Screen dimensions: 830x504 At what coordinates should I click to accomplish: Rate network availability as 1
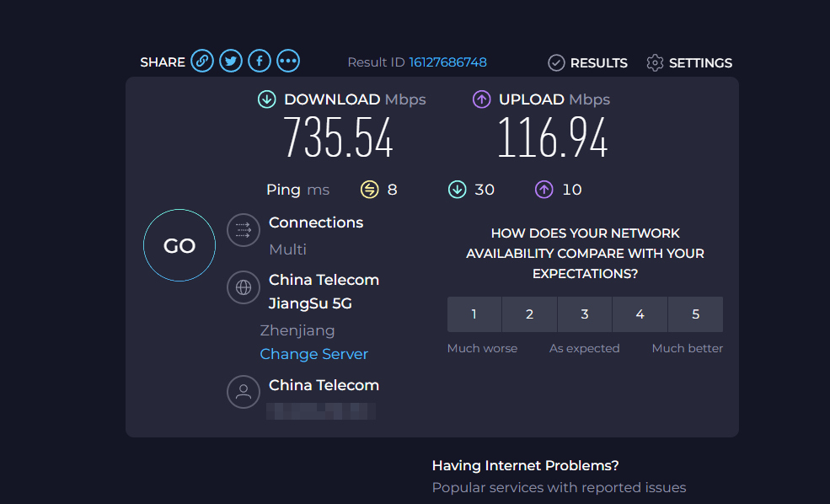474,314
